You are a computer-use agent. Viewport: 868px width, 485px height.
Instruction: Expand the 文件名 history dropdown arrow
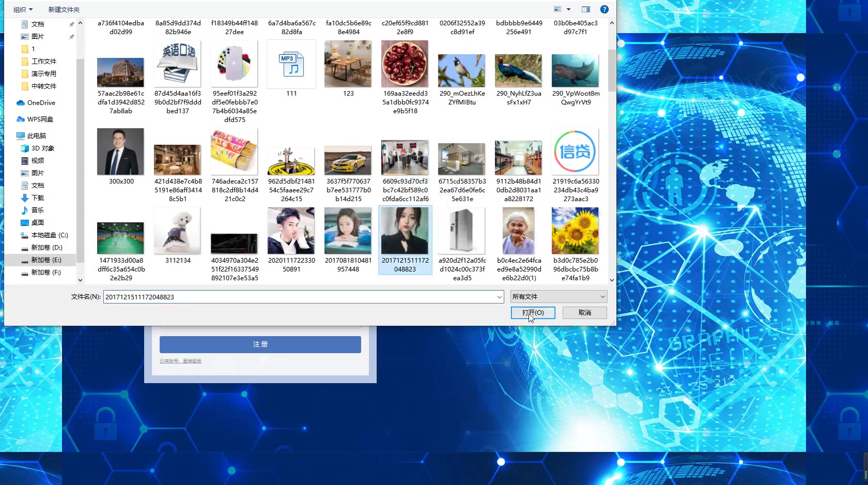(499, 297)
